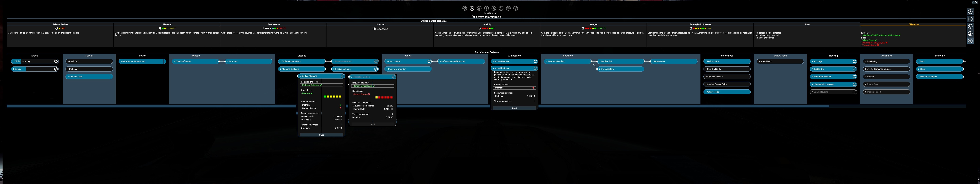This screenshot has height=184, width=980.
Task: Click the repeat icon on the Import Water row
Action: tap(429, 61)
